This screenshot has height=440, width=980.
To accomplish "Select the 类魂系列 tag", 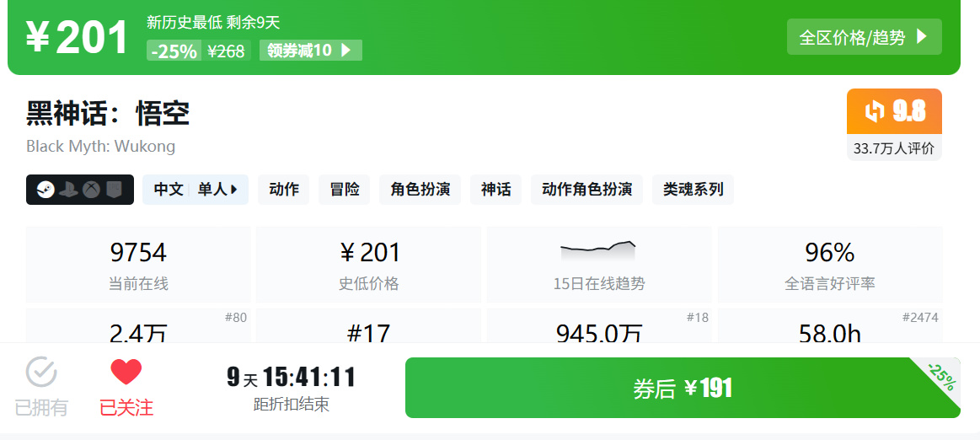I will (693, 190).
